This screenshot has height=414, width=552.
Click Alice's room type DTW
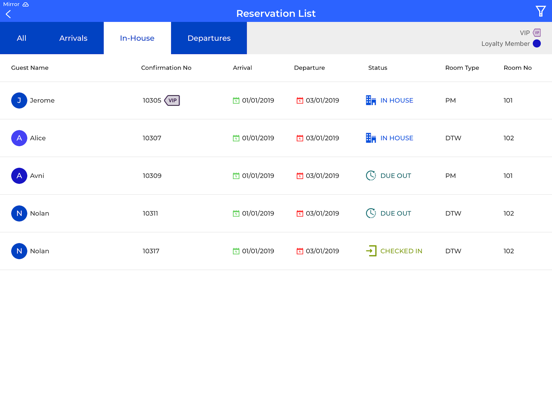(453, 138)
